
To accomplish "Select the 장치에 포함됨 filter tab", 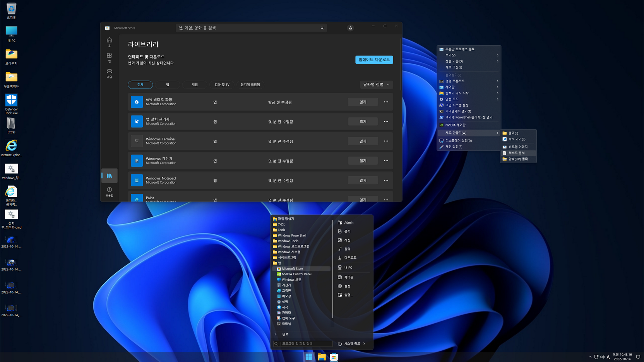I will coord(250,85).
